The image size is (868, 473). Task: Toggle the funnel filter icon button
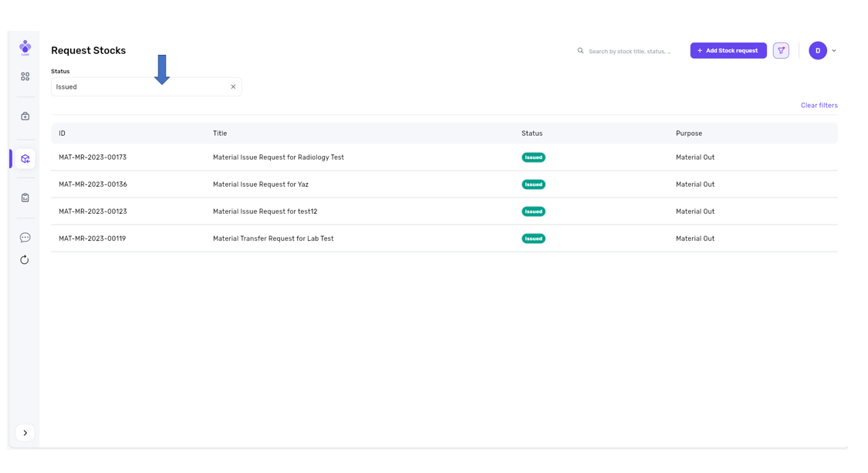pyautogui.click(x=781, y=51)
